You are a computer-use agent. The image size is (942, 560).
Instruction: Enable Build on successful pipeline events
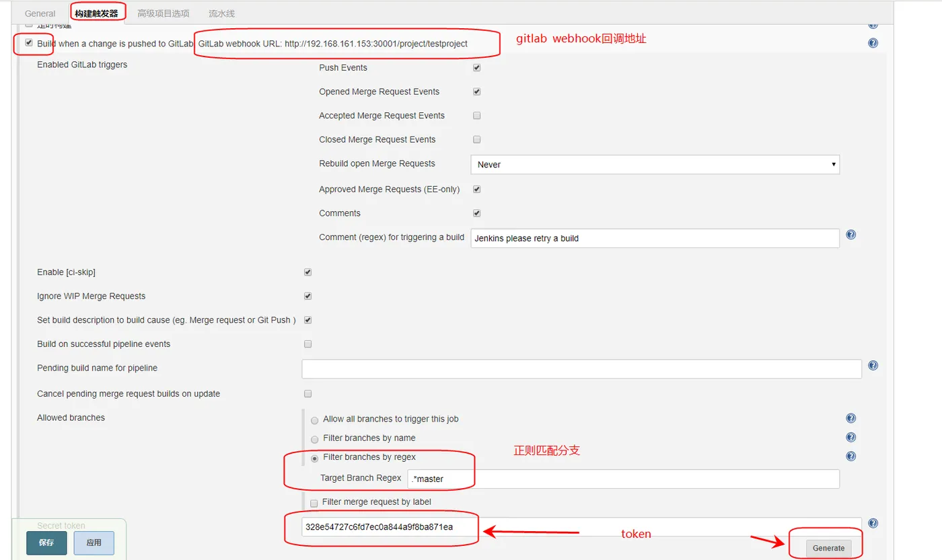(308, 344)
